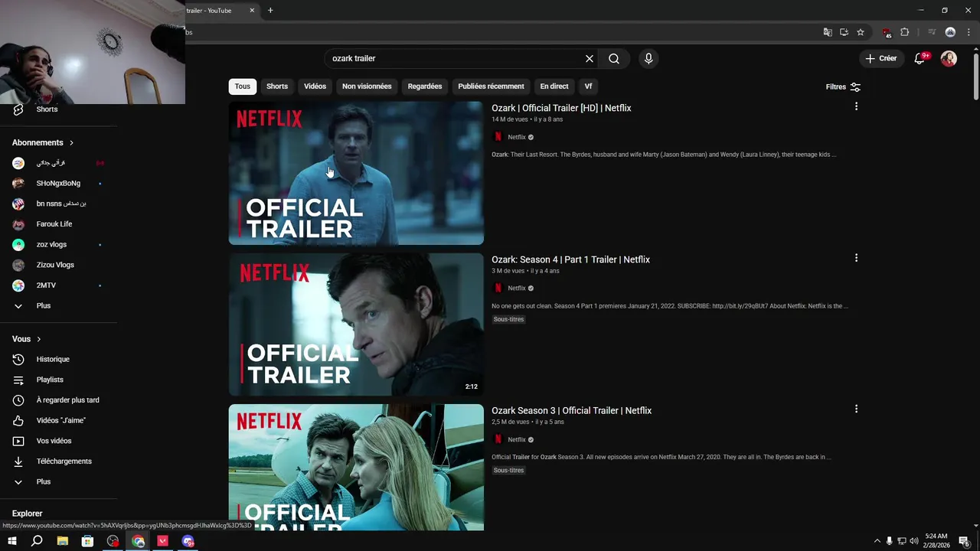Open more options for Ozark Season 4 trailer
This screenshot has height=551, width=980.
click(x=856, y=258)
